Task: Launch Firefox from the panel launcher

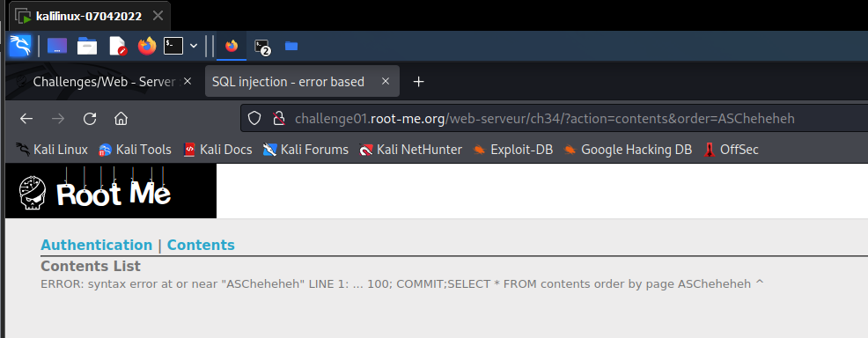Action: click(147, 46)
